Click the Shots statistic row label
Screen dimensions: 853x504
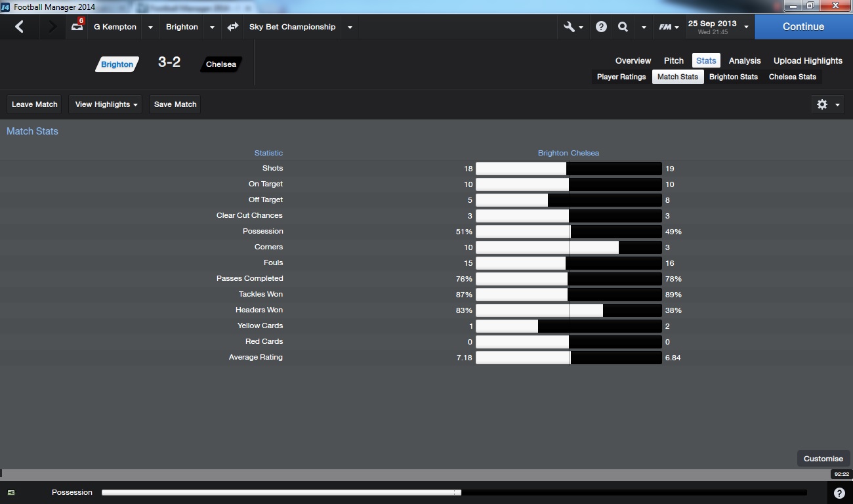(272, 168)
